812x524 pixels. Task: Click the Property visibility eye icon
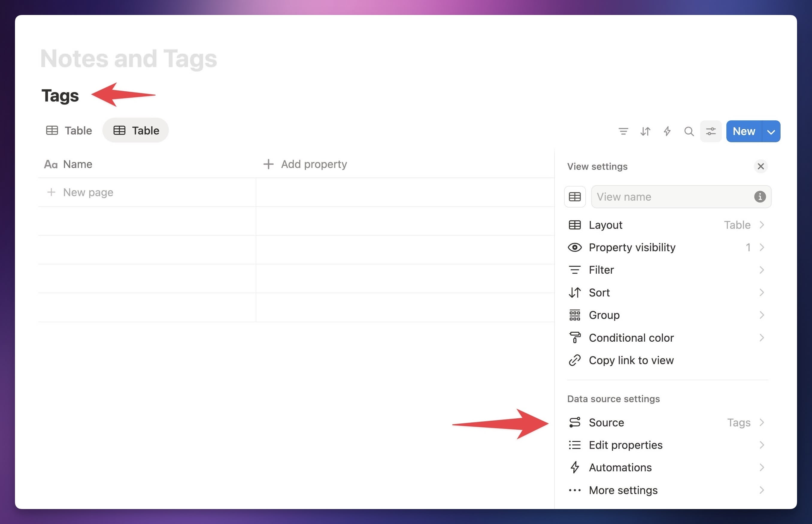pyautogui.click(x=575, y=247)
